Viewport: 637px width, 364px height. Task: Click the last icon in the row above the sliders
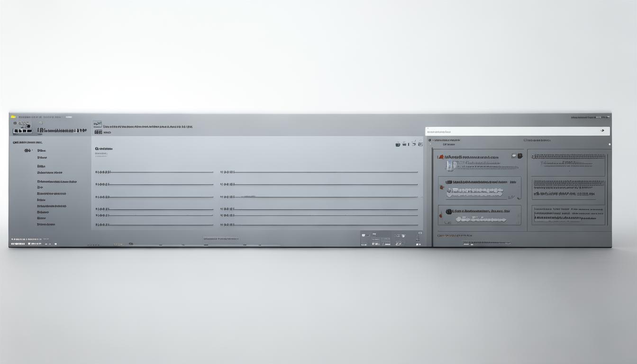coord(420,144)
